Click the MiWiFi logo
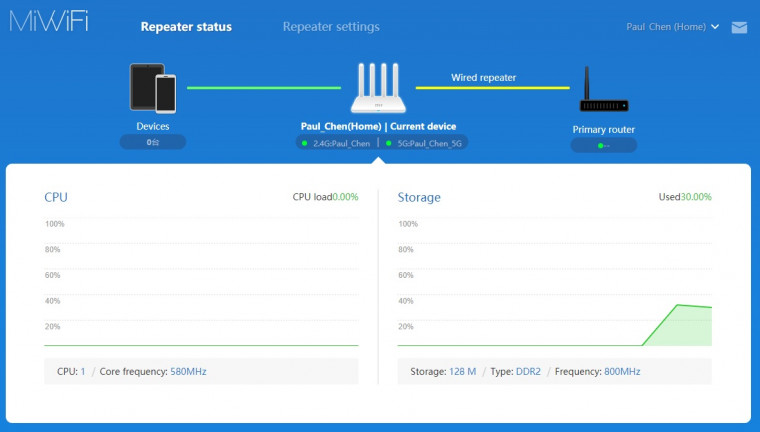This screenshot has height=432, width=760. [48, 22]
